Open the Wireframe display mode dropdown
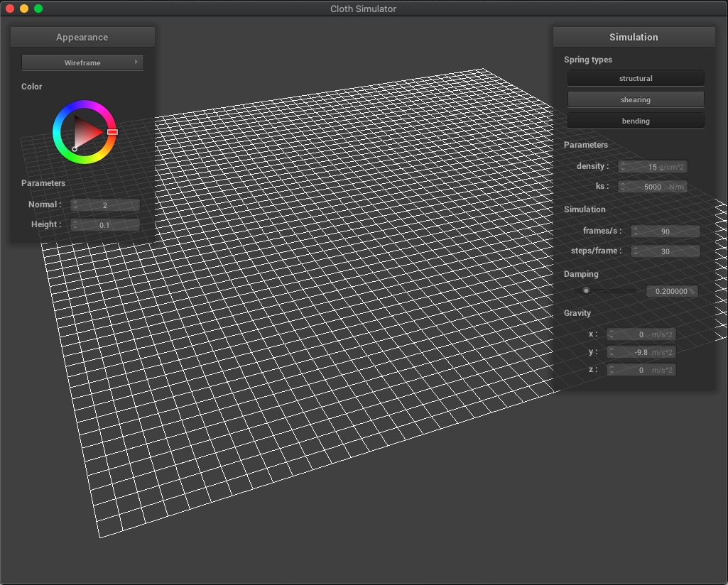Image resolution: width=728 pixels, height=585 pixels. click(82, 62)
